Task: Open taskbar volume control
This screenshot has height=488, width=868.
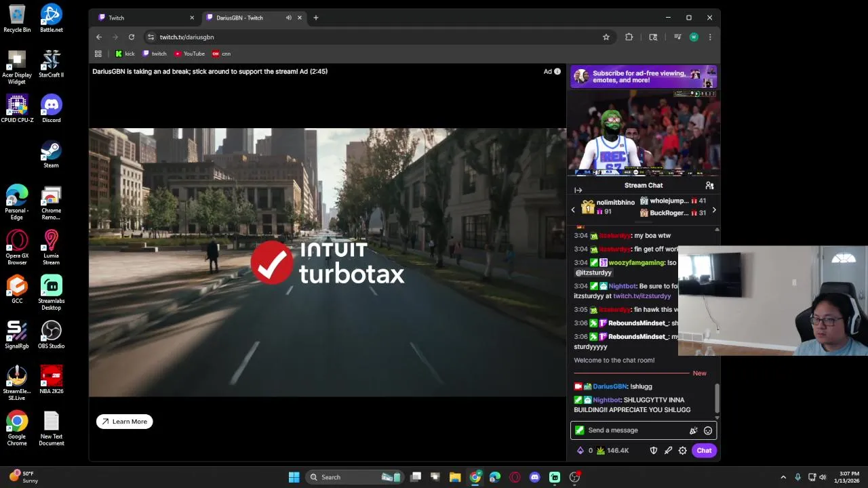Action: coord(823,477)
